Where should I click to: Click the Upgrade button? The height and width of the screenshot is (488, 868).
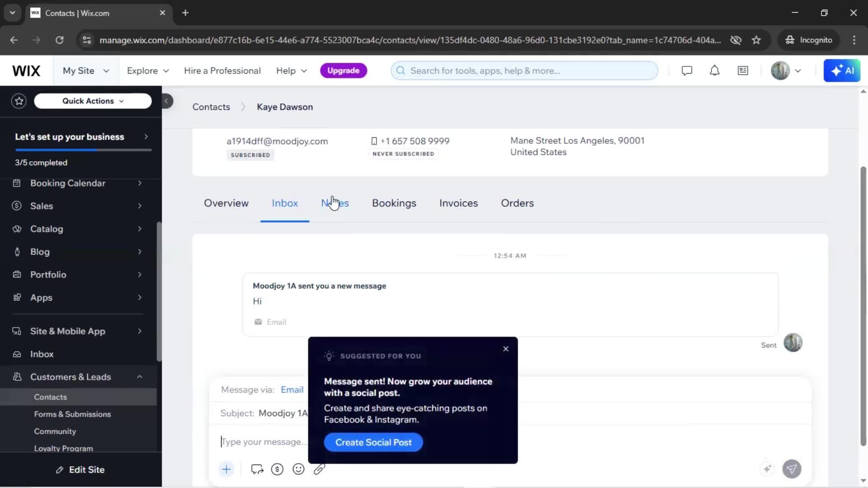click(x=343, y=70)
